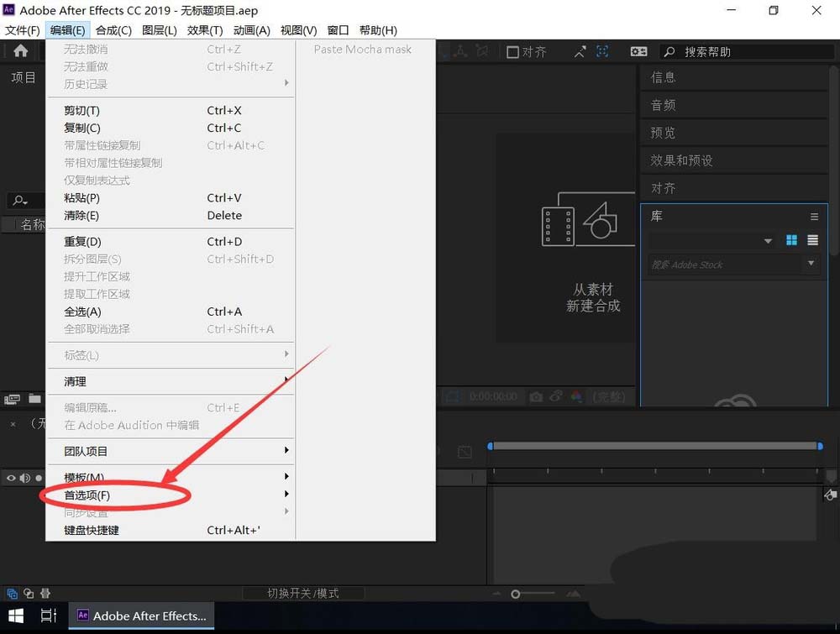840x634 pixels.
Task: Choose 键盘快捷键 from the edit menu
Action: [171, 530]
